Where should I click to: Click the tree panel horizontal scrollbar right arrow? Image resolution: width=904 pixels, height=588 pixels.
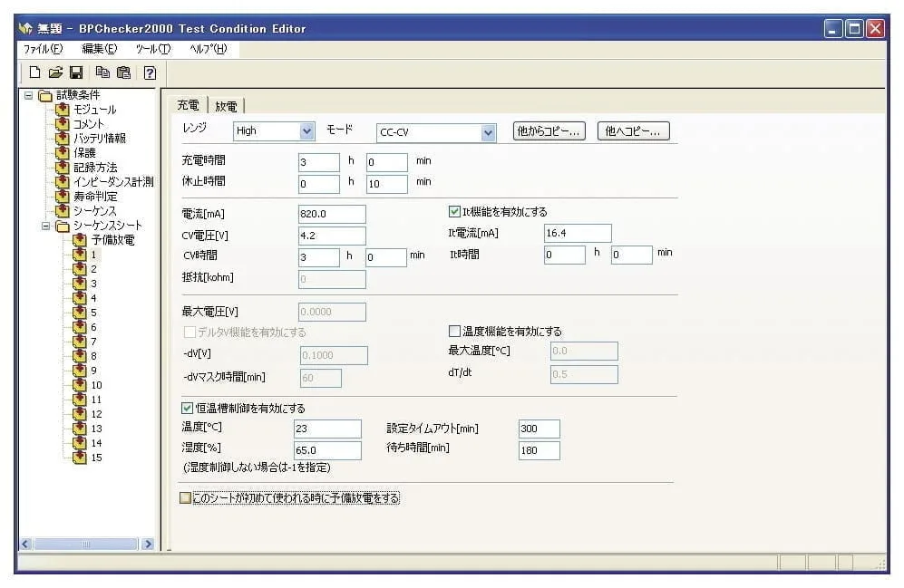148,545
